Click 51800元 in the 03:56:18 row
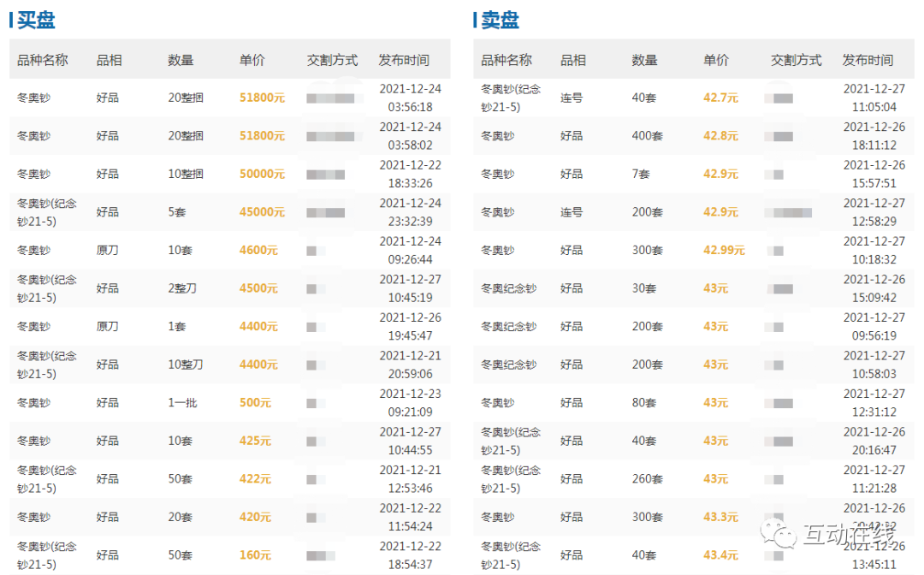924x575 pixels. (x=262, y=98)
